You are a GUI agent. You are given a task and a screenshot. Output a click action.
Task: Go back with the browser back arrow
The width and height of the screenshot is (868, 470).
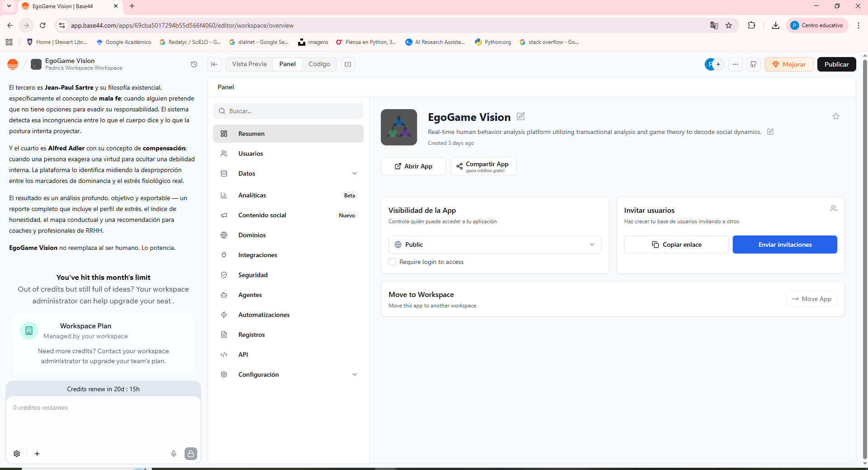10,25
